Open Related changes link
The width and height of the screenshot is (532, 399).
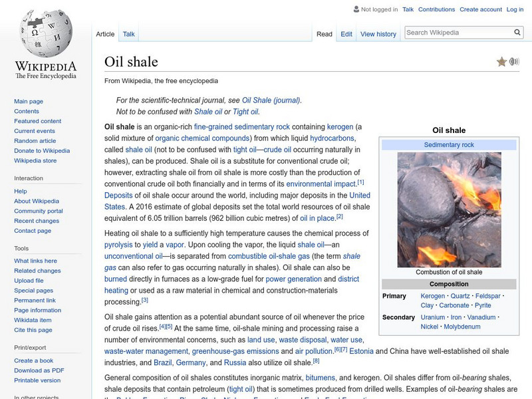point(37,271)
